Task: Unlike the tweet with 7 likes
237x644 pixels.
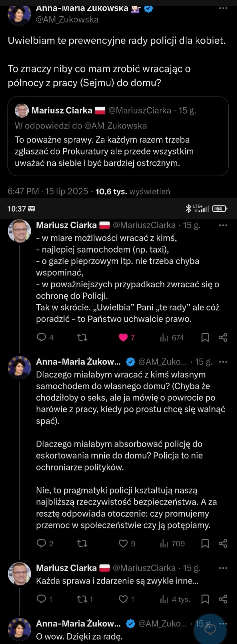Action: [123, 338]
